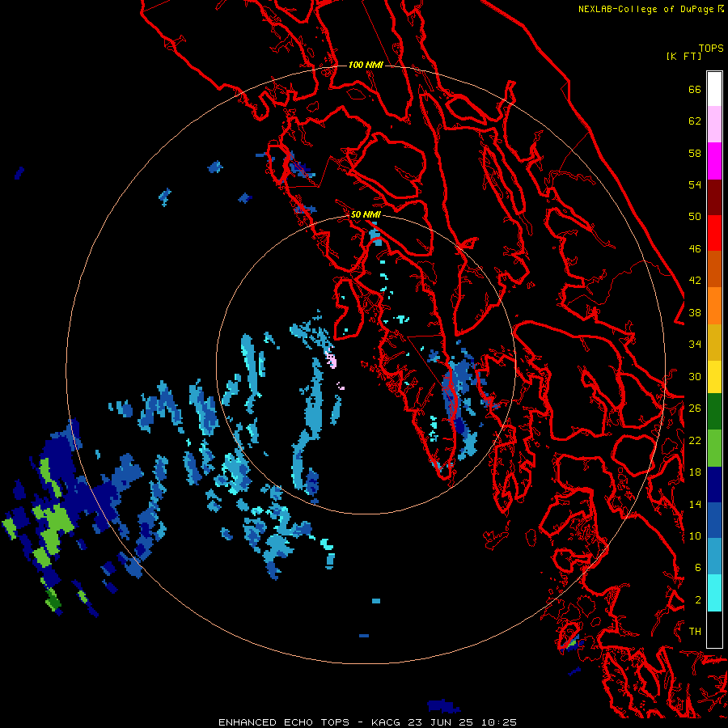Click the "30" legend value
Viewport: 728px width, 728px height.
click(x=695, y=376)
